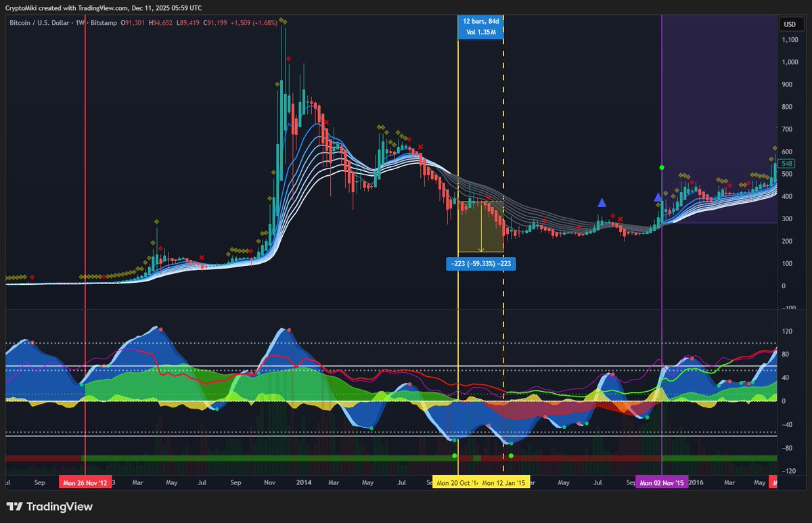The image size is (812, 523).
Task: Select the blue triangle marker beside the purple line
Action: tap(657, 198)
